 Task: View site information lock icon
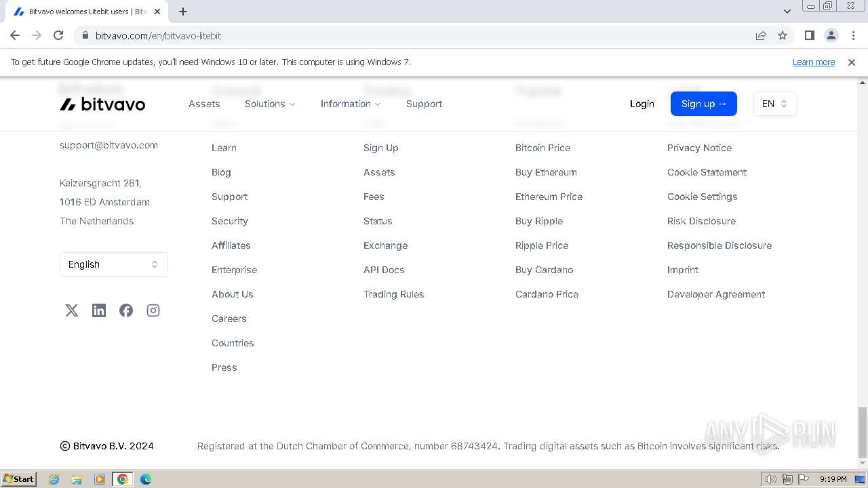(x=85, y=35)
